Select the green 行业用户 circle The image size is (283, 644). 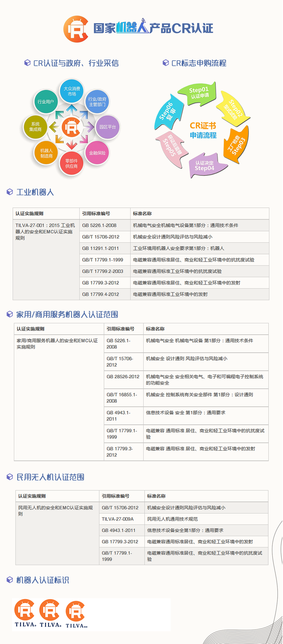coord(46,101)
